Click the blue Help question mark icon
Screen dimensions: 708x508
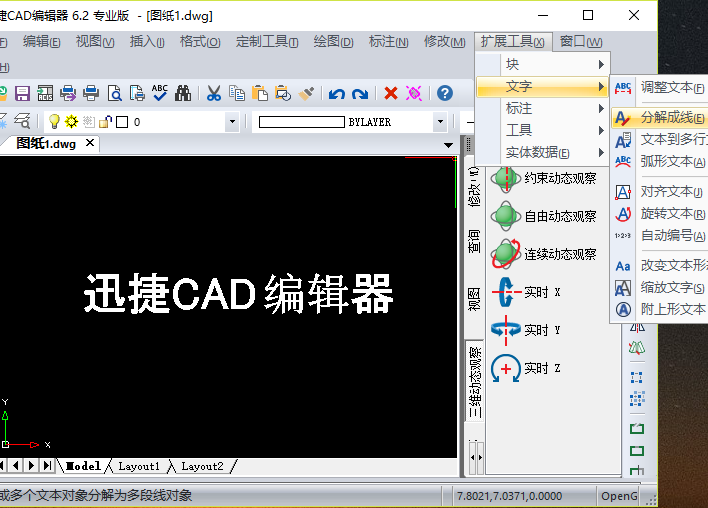coord(445,93)
